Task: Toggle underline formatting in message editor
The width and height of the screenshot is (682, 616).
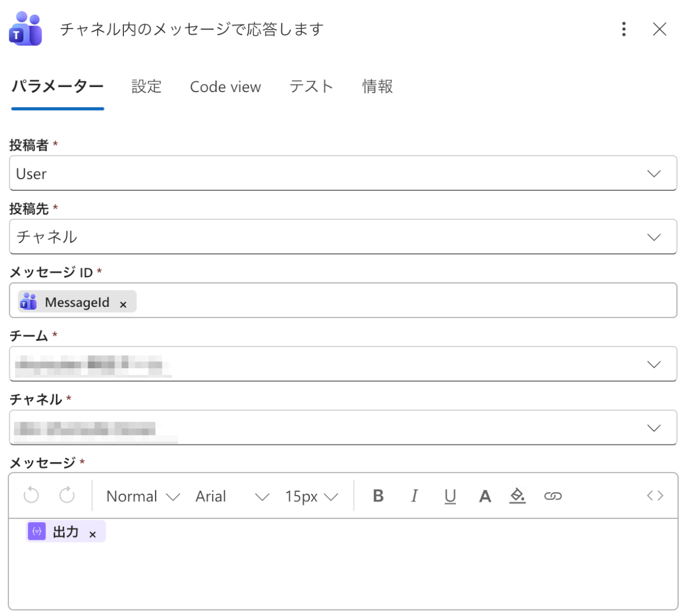Action: coord(450,496)
